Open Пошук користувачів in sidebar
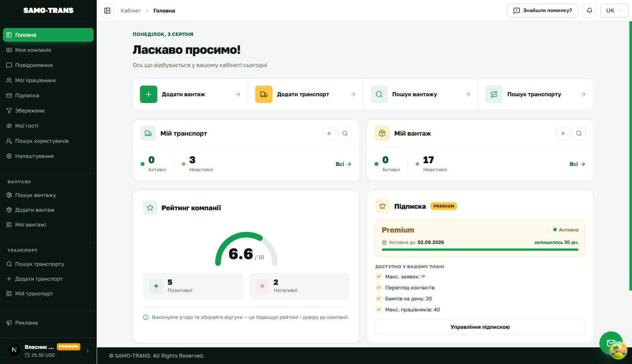The image size is (632, 364). coord(48,141)
